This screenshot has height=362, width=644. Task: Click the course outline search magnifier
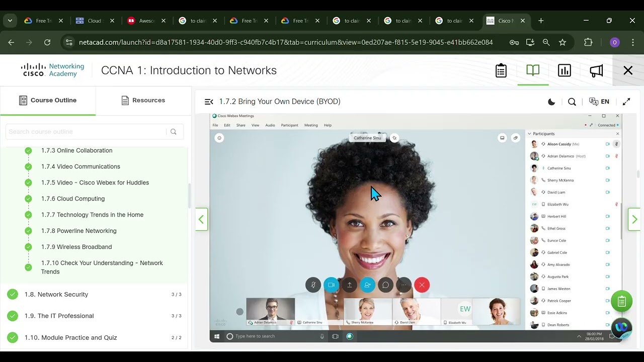(174, 132)
